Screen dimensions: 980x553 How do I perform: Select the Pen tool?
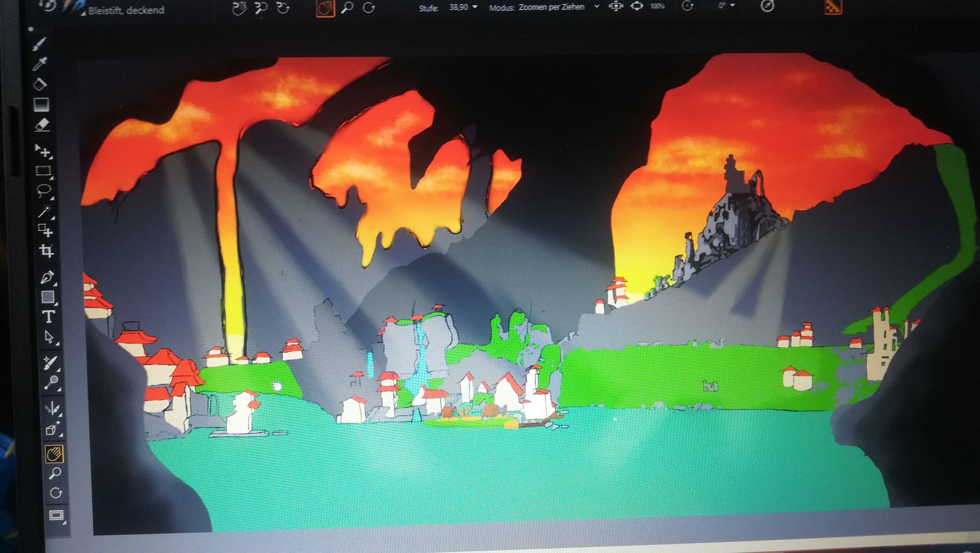click(x=47, y=277)
